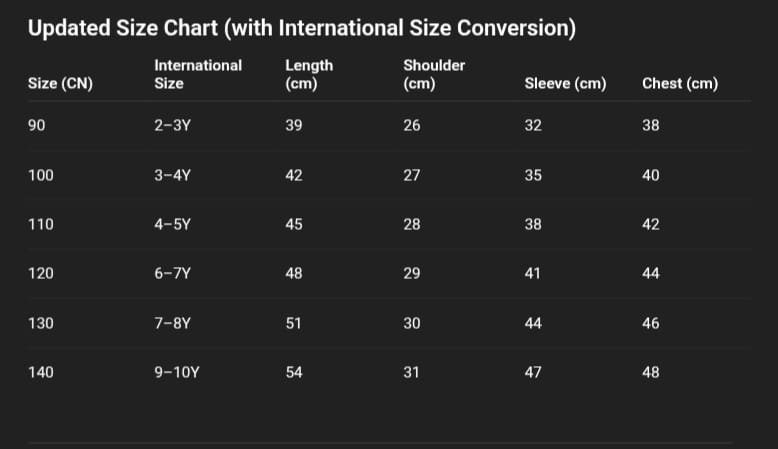
Task: Select the size 110 row label
Action: tap(40, 224)
